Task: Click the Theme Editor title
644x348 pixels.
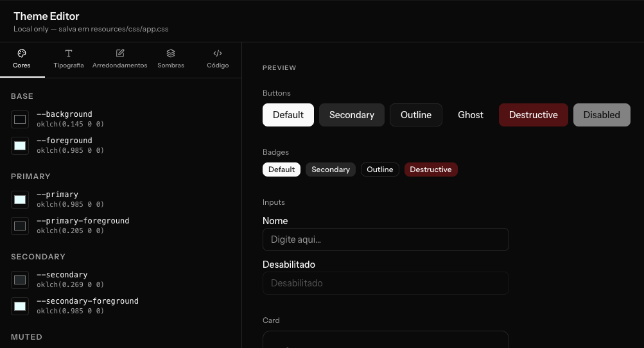Action: click(x=46, y=17)
